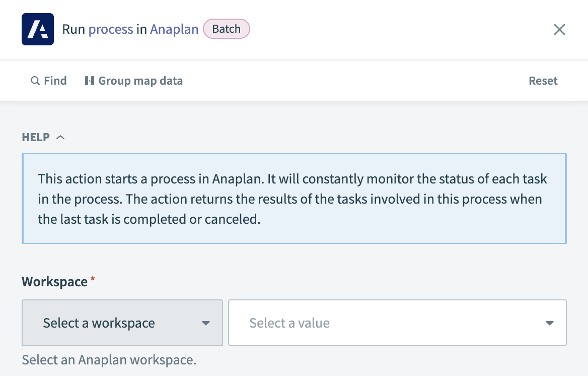Click the Anaplan logo icon
Image resolution: width=588 pixels, height=376 pixels.
37,29
